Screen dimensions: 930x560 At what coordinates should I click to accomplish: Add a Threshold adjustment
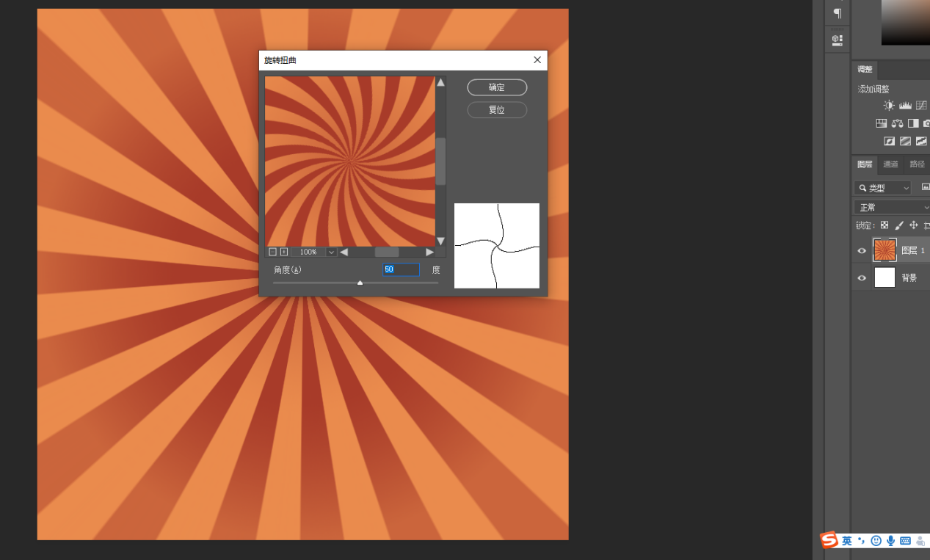click(921, 141)
